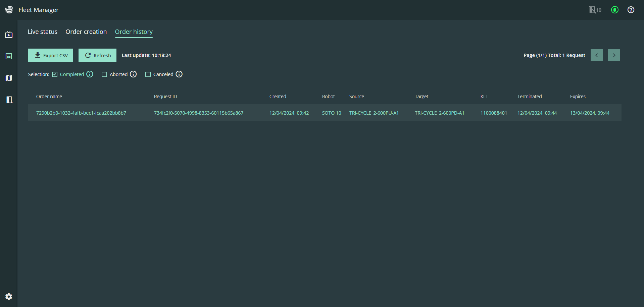Uncheck the Completed checkbox
Viewport: 644px width, 307px height.
tap(55, 74)
